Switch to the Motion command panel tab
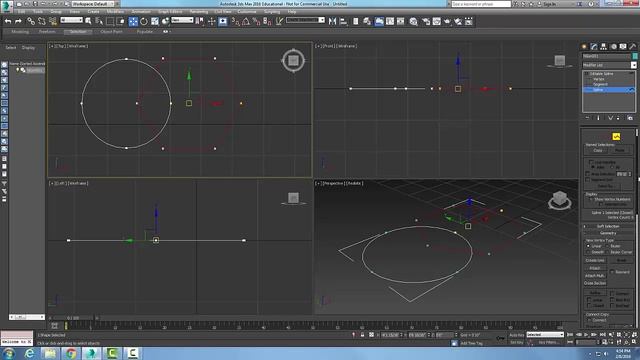This screenshot has width=640, height=360. (613, 47)
